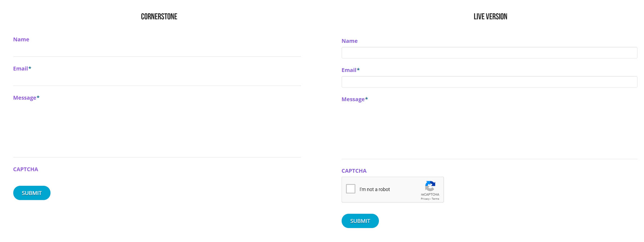Open the reCAPTCHA Privacy link
Image resolution: width=644 pixels, height=242 pixels.
425,199
